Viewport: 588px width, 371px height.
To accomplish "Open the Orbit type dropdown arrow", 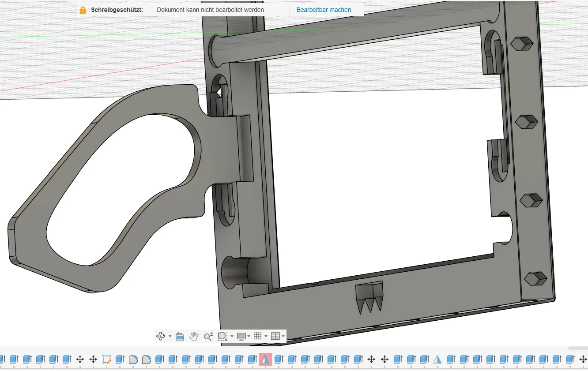I will [x=170, y=337].
